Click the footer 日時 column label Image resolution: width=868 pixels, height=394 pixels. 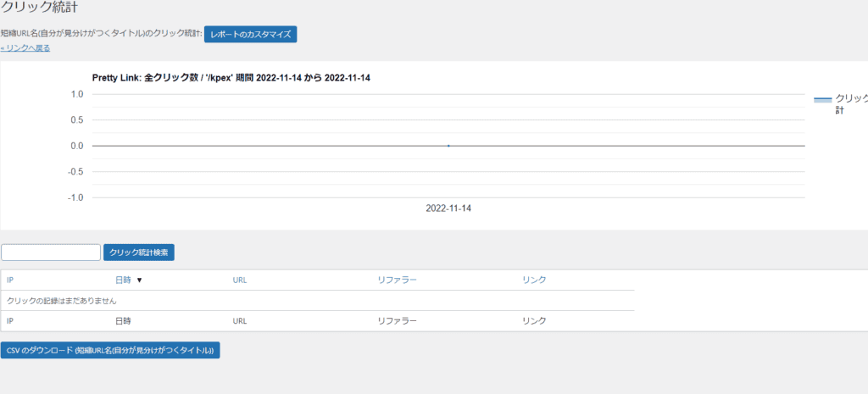[x=123, y=320]
